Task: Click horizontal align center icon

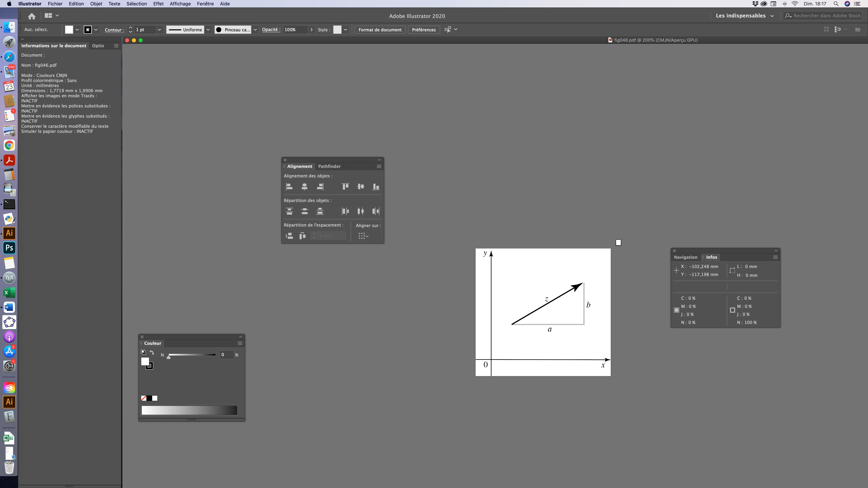Action: 304,187
